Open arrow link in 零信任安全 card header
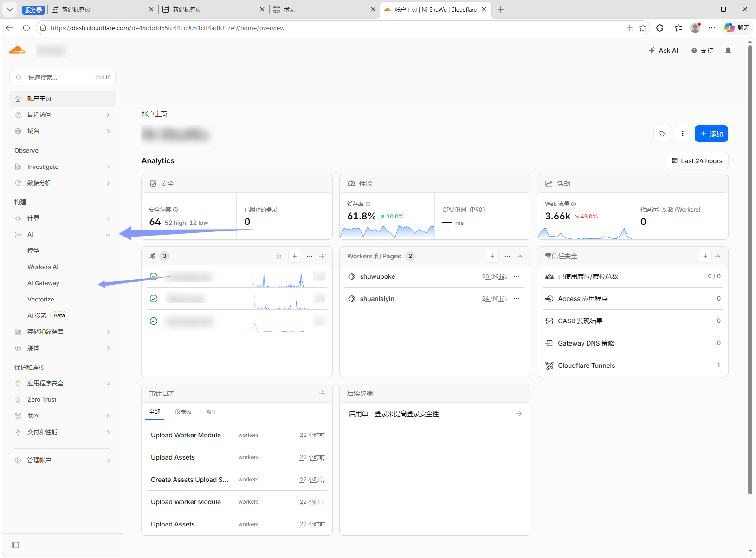Image resolution: width=756 pixels, height=558 pixels. 718,256
